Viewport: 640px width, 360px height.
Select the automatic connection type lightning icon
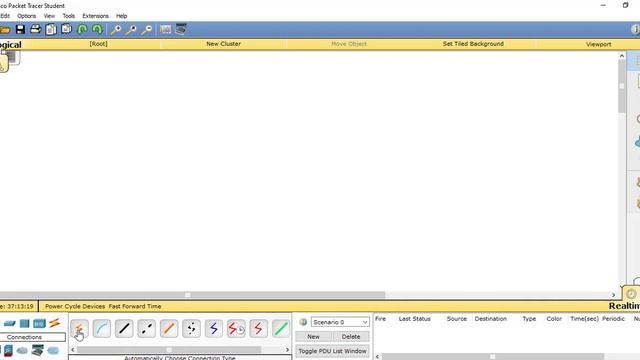[79, 329]
